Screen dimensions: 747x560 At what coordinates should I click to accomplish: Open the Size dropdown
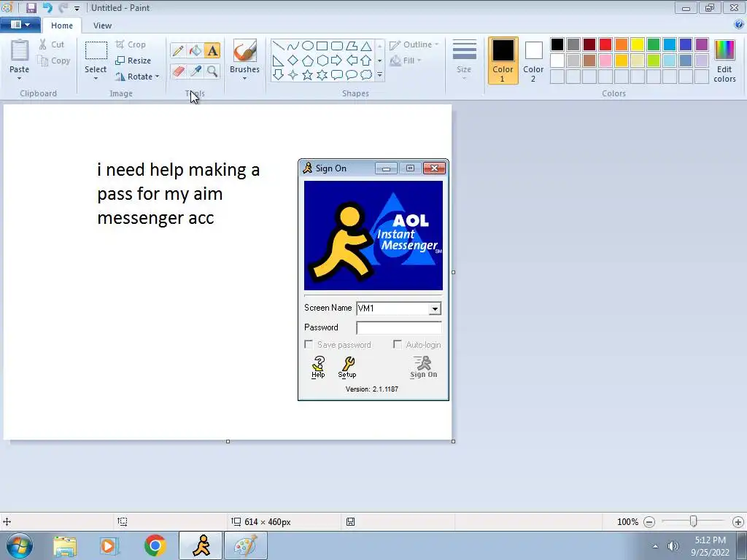tap(464, 61)
